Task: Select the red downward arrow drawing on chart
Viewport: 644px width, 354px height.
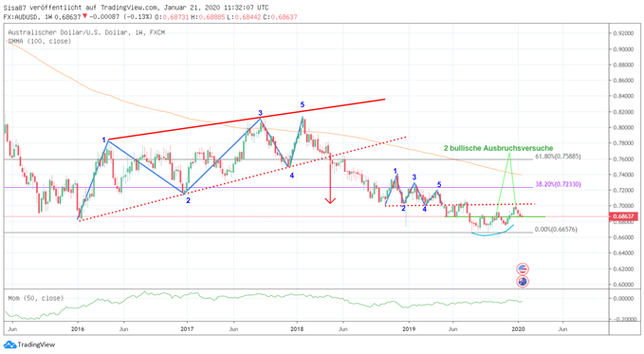Action: point(330,179)
